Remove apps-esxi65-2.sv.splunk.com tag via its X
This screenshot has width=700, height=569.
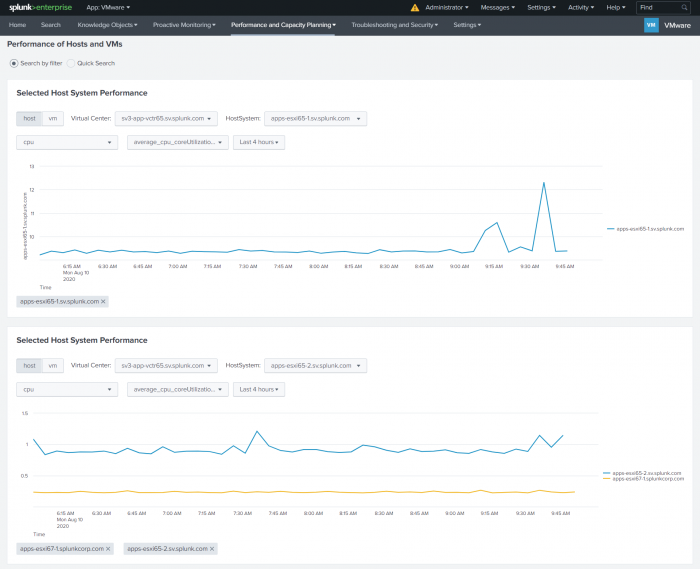[x=212, y=549]
